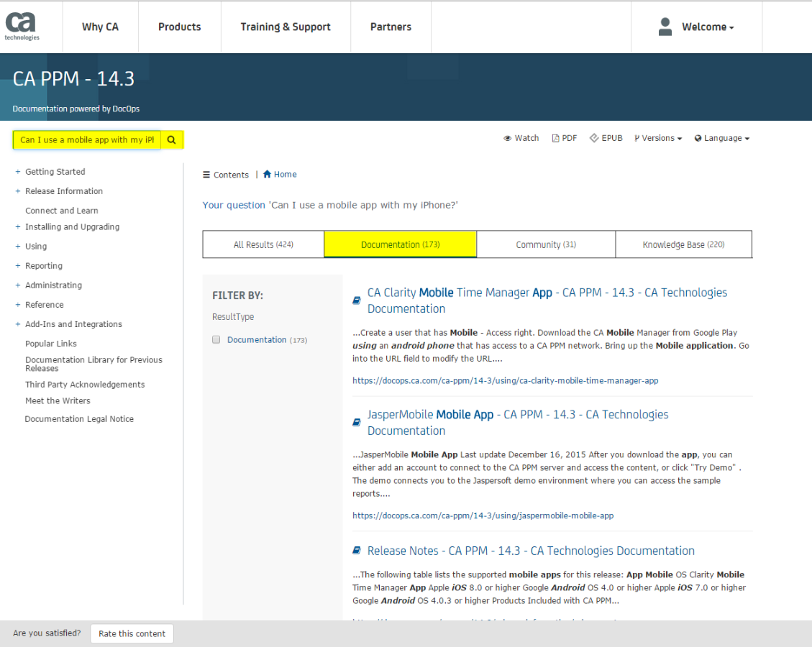Click the Watch link
Image resolution: width=812 pixels, height=647 pixels.
526,138
